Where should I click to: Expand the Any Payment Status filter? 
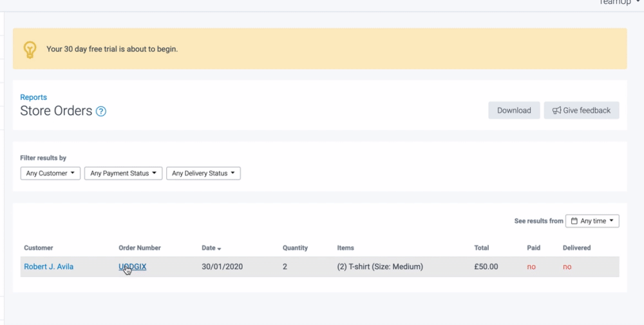click(x=123, y=173)
